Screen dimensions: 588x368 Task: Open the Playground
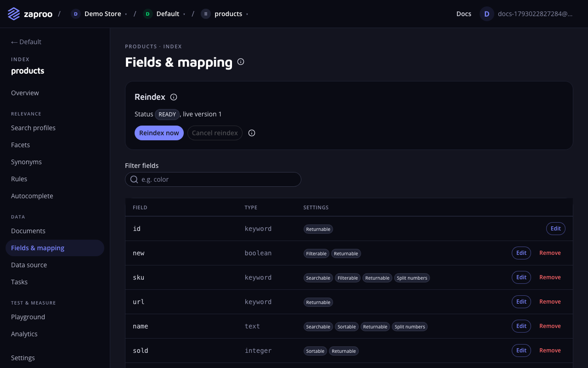pyautogui.click(x=55, y=317)
